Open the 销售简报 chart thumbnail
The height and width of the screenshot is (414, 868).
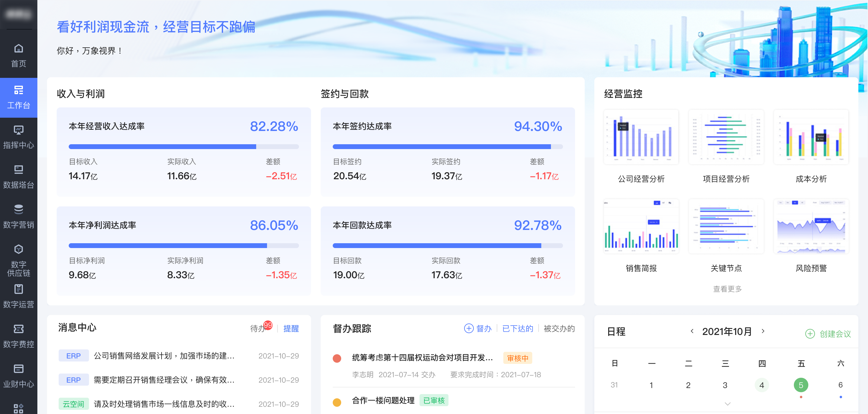pos(641,226)
